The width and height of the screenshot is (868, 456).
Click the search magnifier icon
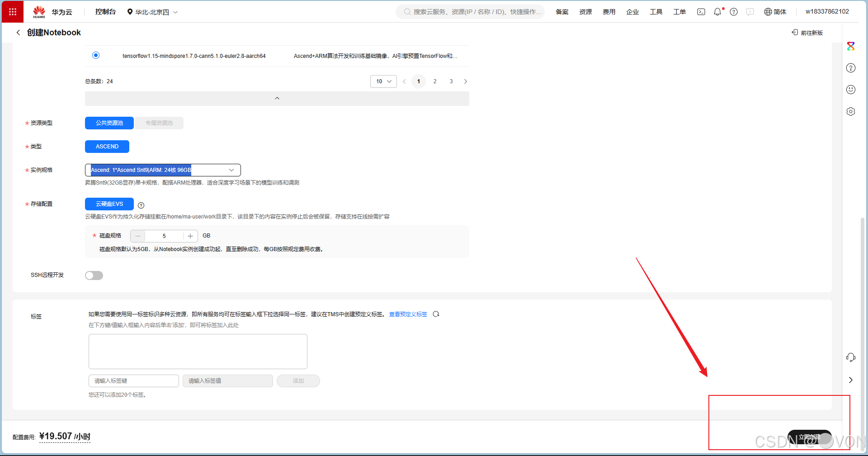coord(407,12)
